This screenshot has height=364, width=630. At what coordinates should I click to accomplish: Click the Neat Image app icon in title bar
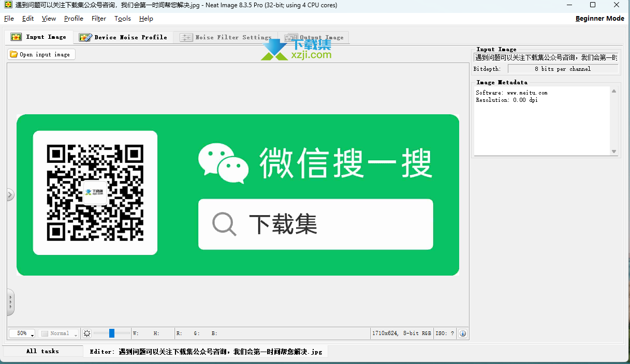tap(8, 5)
